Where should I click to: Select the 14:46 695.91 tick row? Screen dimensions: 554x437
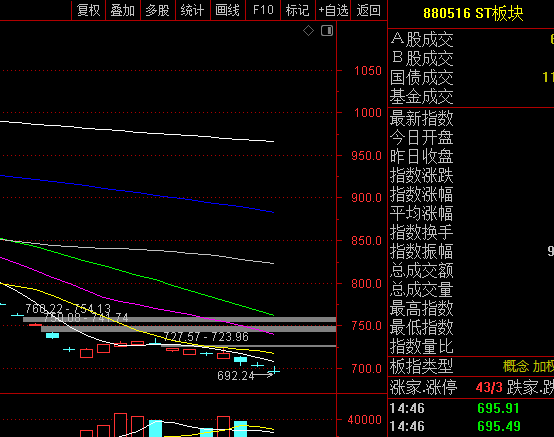tap(471, 408)
